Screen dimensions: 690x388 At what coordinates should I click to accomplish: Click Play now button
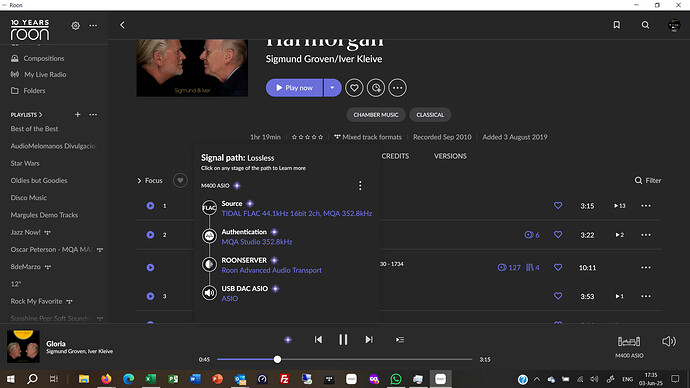pos(294,88)
